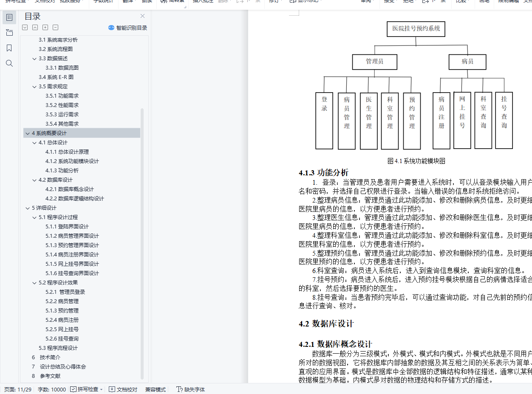The image size is (532, 394).
Task: Open the 拼写检查 dropdown arrow in status bar
Action: coord(101,389)
